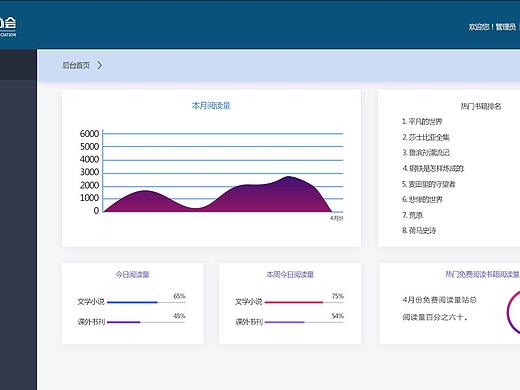Click the purple 45% 课外书刊 progress bar
Image resolution: width=520 pixels, height=390 pixels.
click(x=123, y=322)
